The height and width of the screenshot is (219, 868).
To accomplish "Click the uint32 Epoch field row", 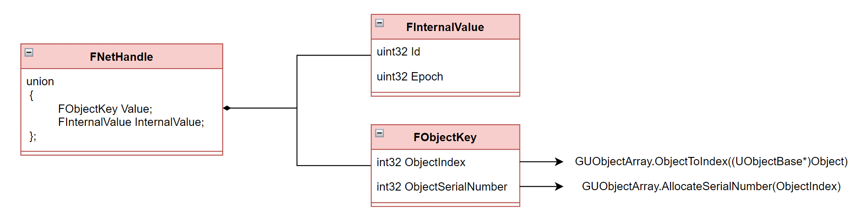I will tap(445, 76).
